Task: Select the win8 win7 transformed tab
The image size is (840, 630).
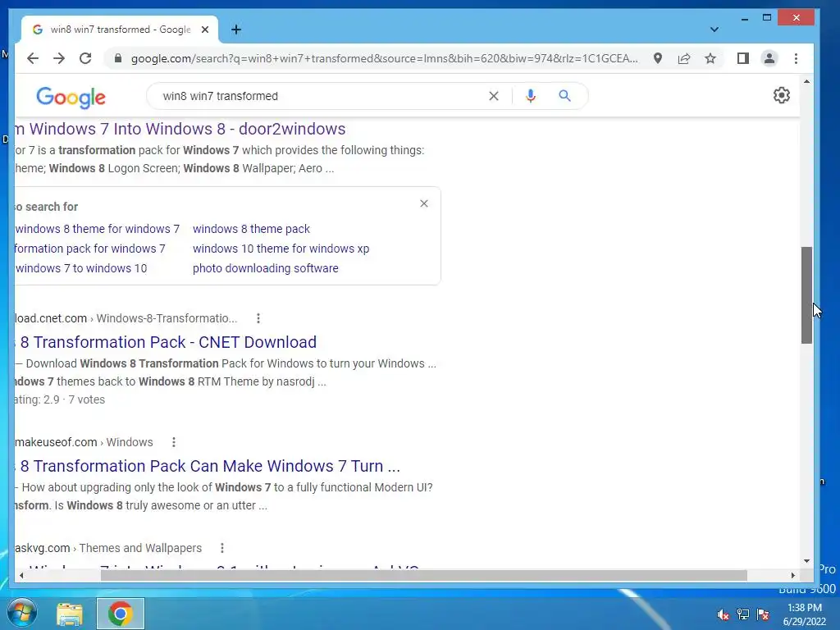Action: point(120,30)
